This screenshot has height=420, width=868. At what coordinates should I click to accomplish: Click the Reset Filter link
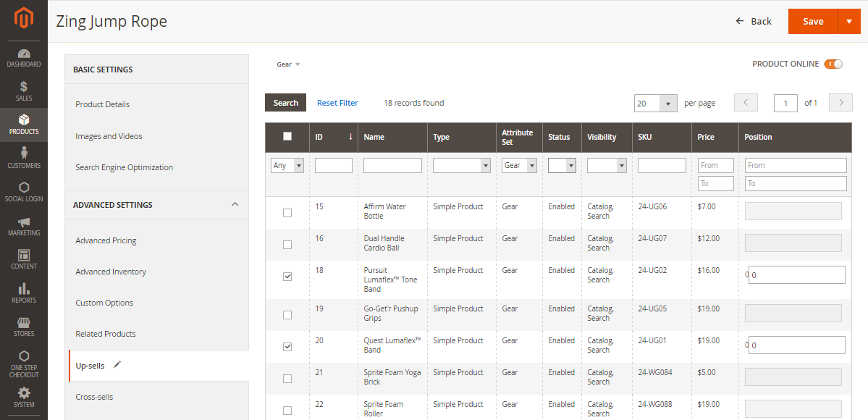click(337, 102)
